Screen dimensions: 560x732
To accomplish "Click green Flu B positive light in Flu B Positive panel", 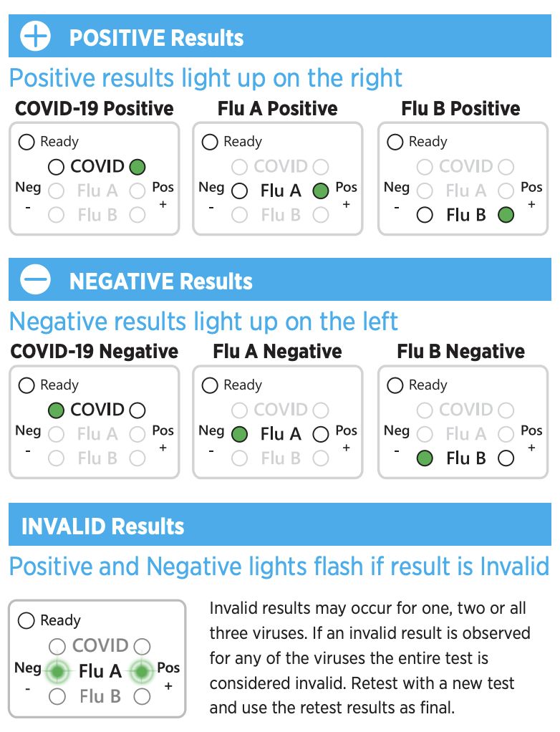I will (506, 215).
